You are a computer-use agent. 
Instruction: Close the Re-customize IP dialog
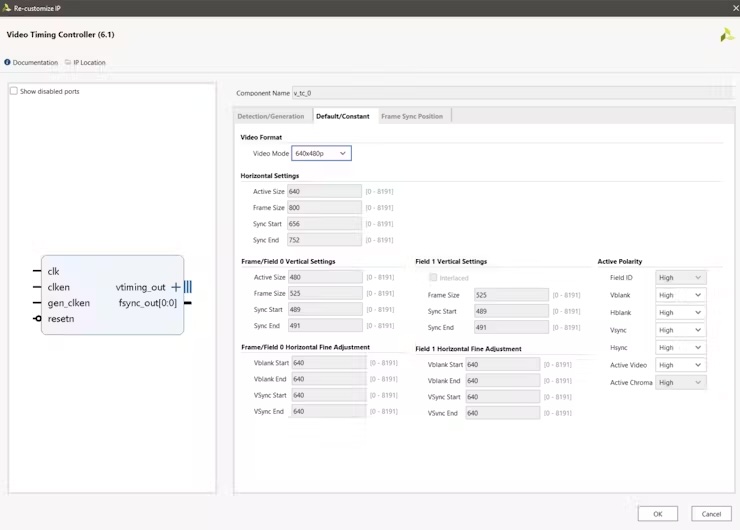(x=735, y=8)
